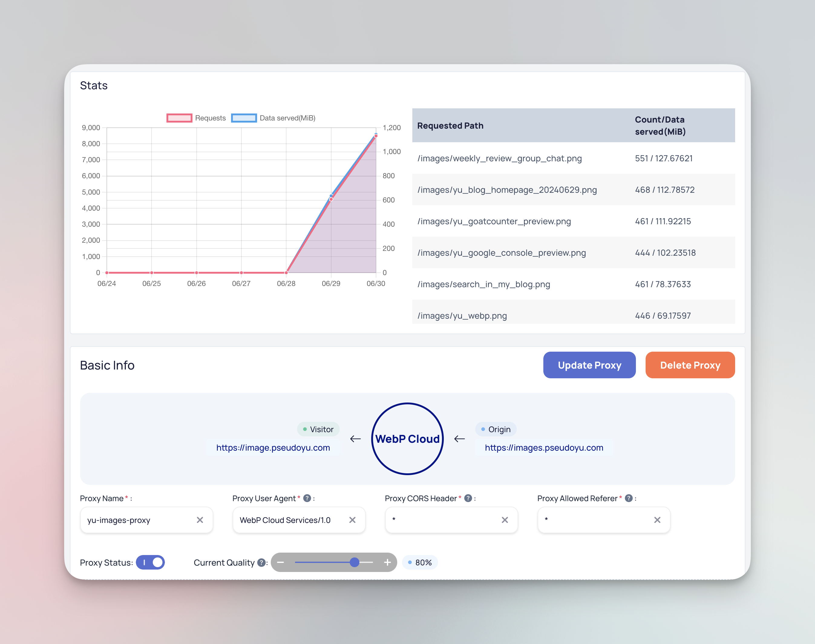Clear the Proxy Name field with X icon
The image size is (815, 644).
click(200, 520)
